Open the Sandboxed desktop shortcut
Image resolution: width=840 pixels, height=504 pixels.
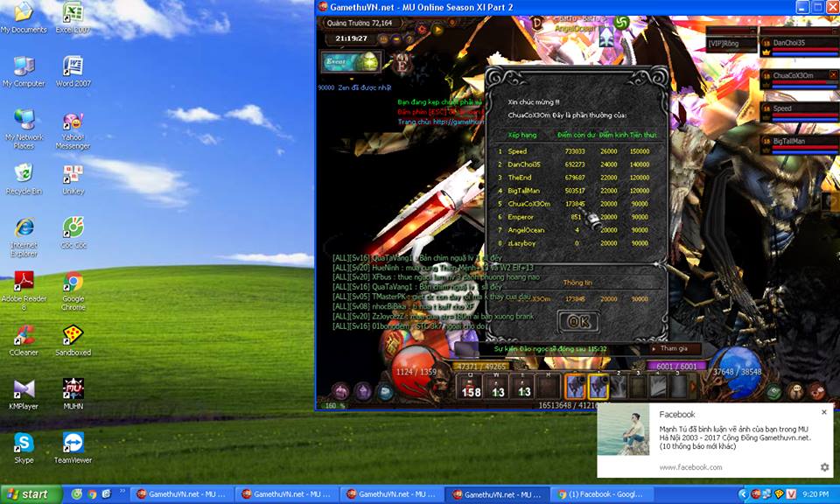pos(73,336)
